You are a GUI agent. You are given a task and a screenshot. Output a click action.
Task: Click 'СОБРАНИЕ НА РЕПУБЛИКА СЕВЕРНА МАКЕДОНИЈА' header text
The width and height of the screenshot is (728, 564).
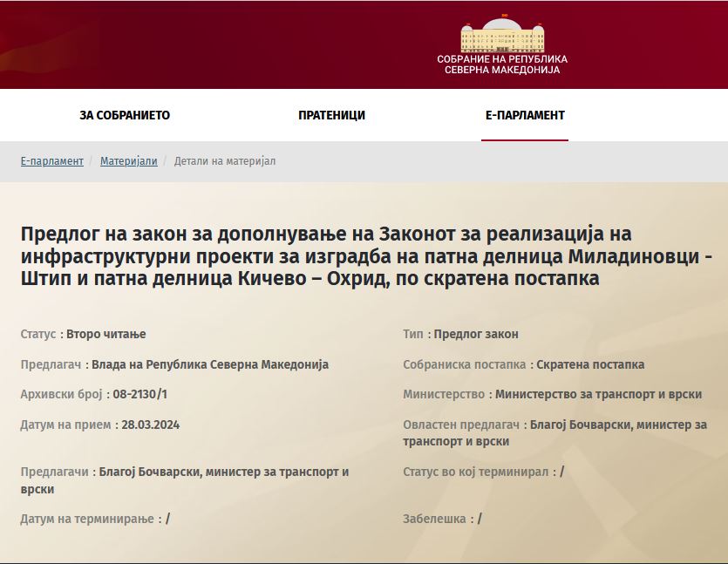coord(502,65)
